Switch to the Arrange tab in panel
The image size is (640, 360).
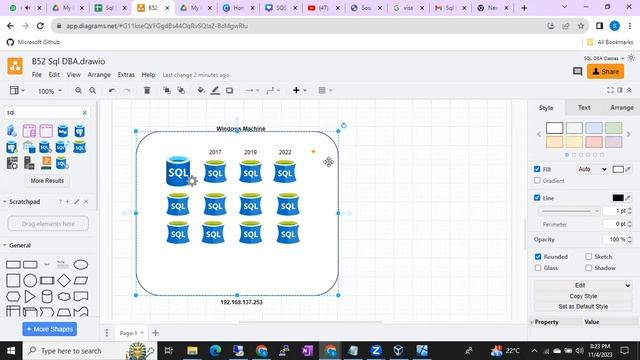[621, 108]
